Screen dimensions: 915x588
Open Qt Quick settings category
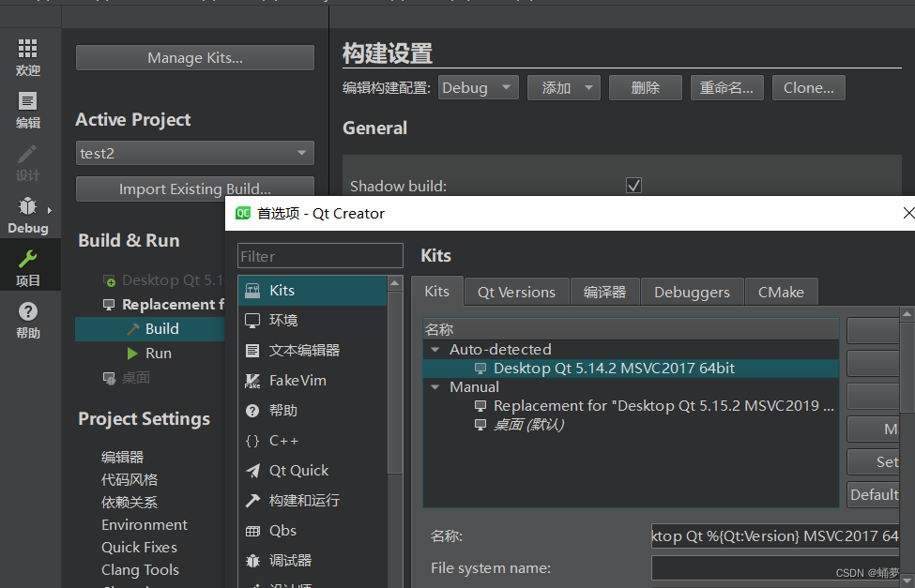313,470
